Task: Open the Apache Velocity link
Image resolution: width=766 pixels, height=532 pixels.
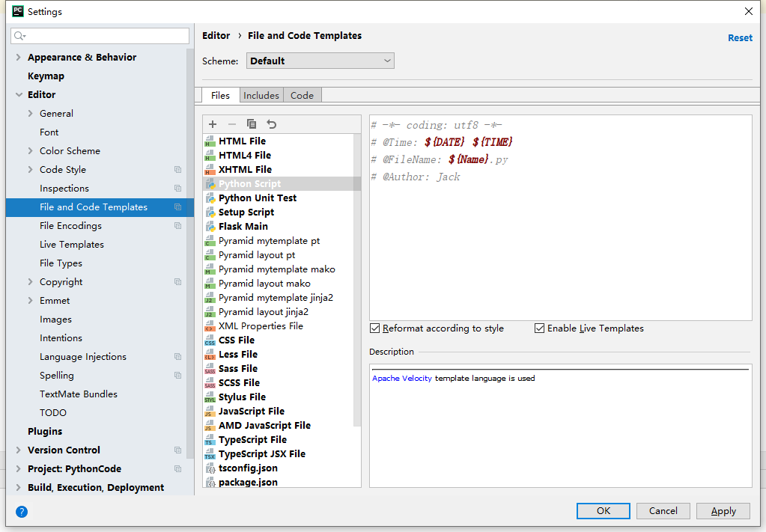Action: pos(402,379)
